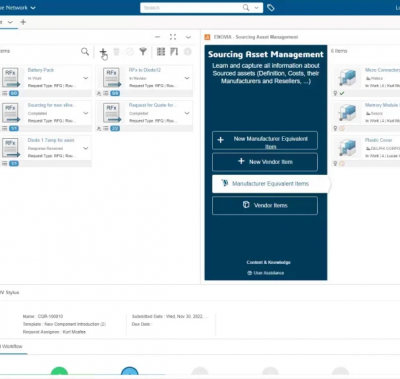Click the trash delete icon in the toolbar
Viewport: 400px width, 379px height.
(116, 52)
